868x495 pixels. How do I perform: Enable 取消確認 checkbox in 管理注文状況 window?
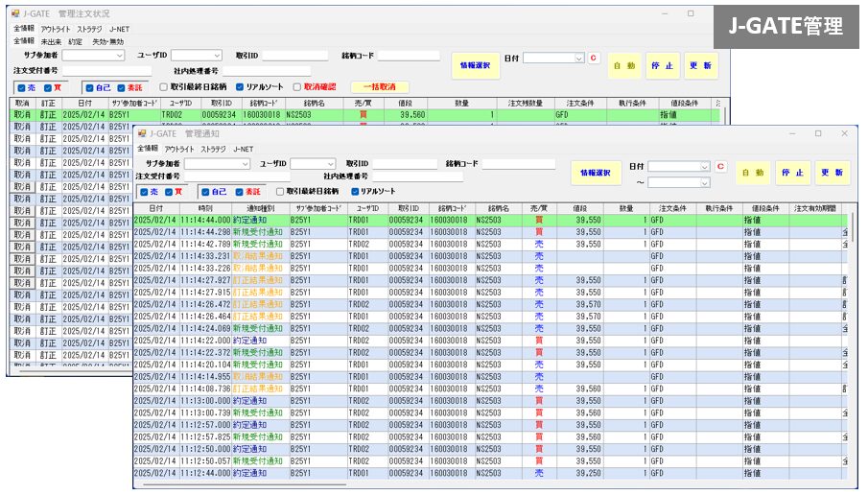(x=297, y=87)
